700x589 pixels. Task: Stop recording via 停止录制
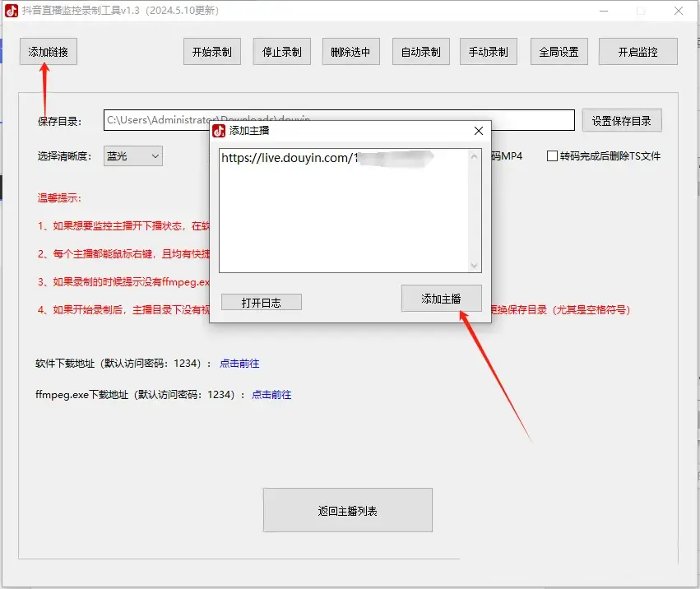281,52
